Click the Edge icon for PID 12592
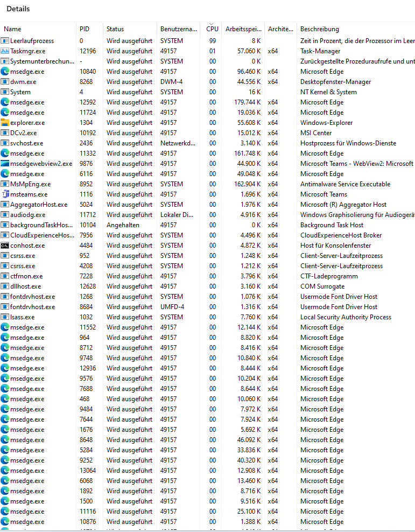 click(5, 102)
